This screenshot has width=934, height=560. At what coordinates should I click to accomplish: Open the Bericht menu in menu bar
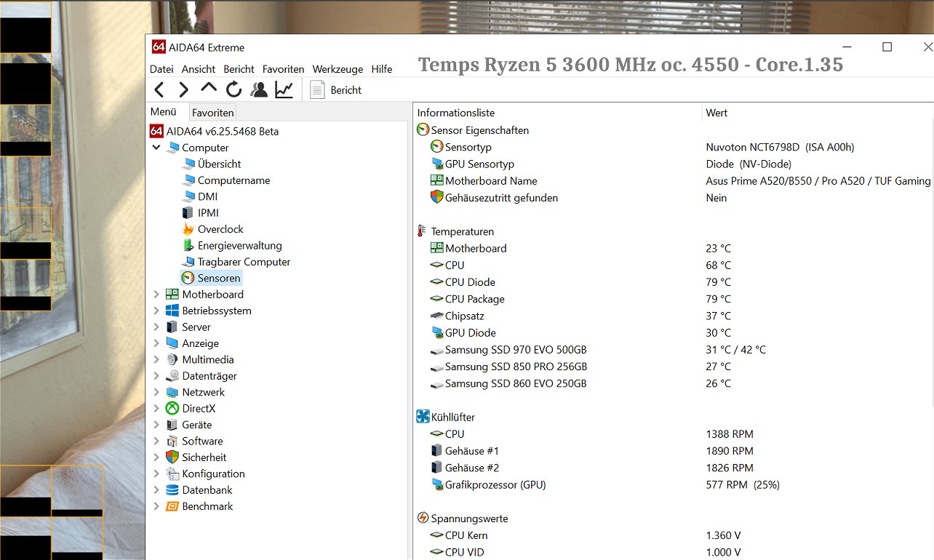(x=239, y=69)
